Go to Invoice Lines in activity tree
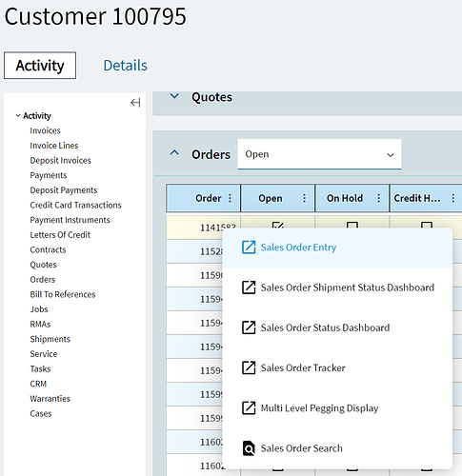This screenshot has width=462, height=476. click(x=54, y=146)
